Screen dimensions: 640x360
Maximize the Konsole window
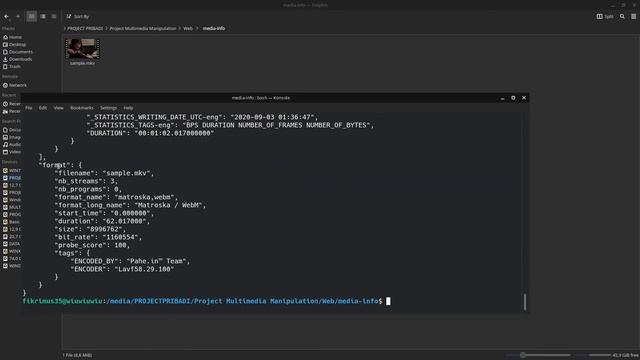(513, 98)
